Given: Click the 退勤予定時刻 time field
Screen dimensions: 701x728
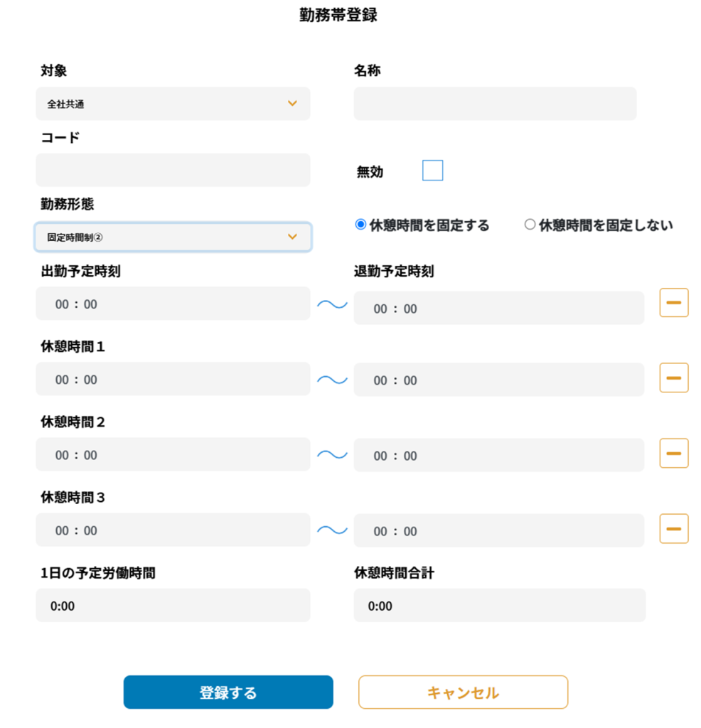Looking at the screenshot, I should coord(498,308).
